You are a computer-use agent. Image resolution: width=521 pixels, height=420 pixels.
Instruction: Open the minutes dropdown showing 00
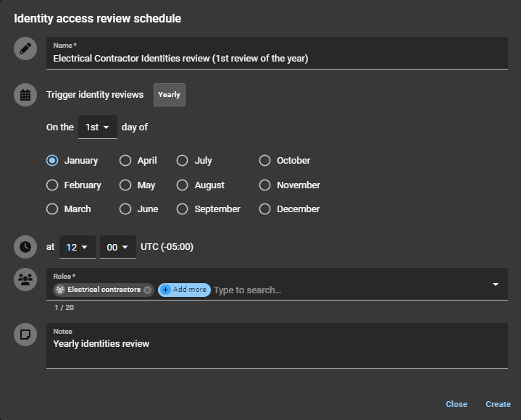point(117,247)
